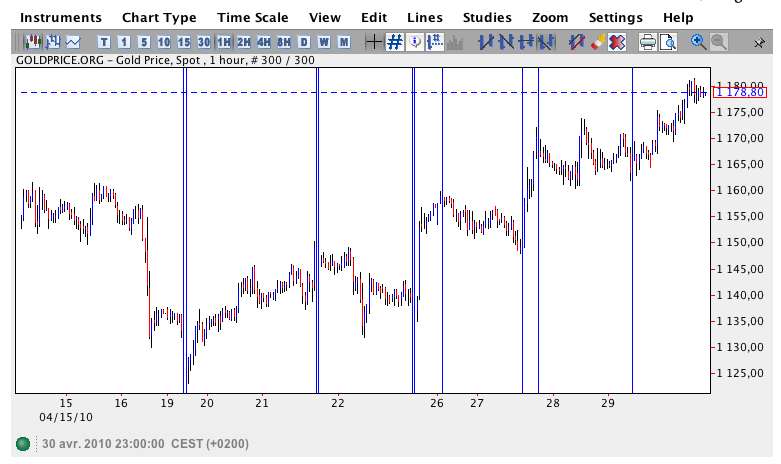Viewport: 781px width, 464px height.
Task: Toggle the data info balloon button
Action: coord(414,42)
